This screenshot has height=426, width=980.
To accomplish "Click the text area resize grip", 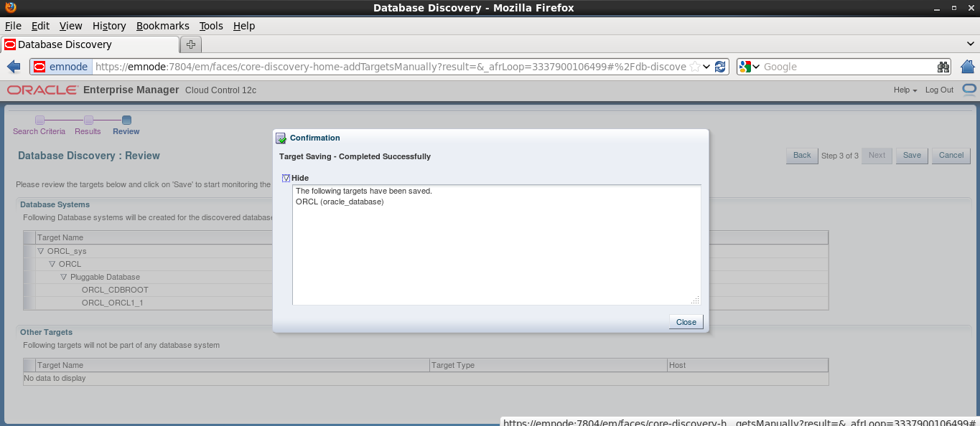I will [x=695, y=300].
